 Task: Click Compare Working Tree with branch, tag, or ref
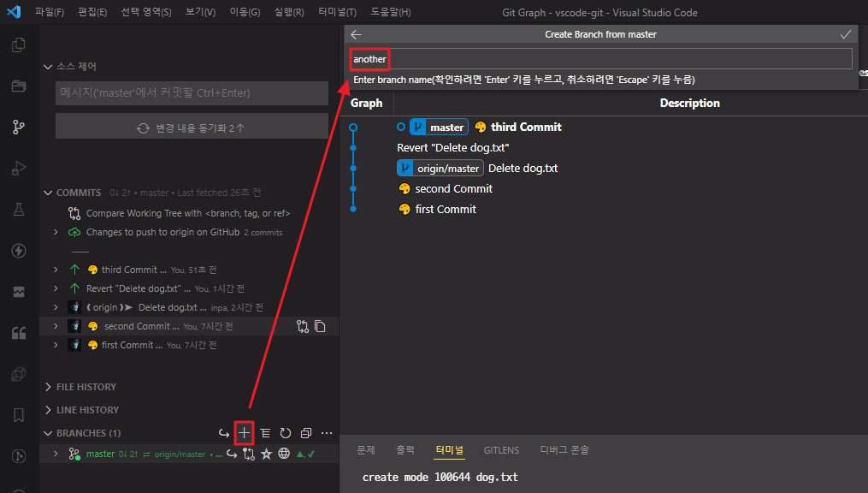pyautogui.click(x=188, y=213)
